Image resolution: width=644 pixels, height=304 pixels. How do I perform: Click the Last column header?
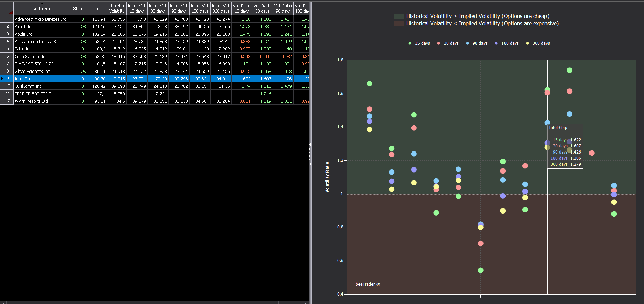tap(97, 8)
